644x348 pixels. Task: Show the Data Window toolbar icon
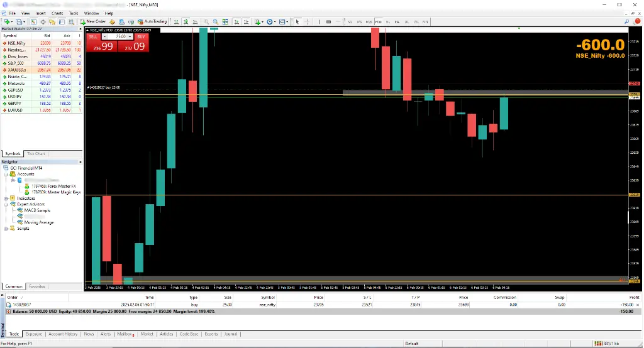tap(43, 21)
